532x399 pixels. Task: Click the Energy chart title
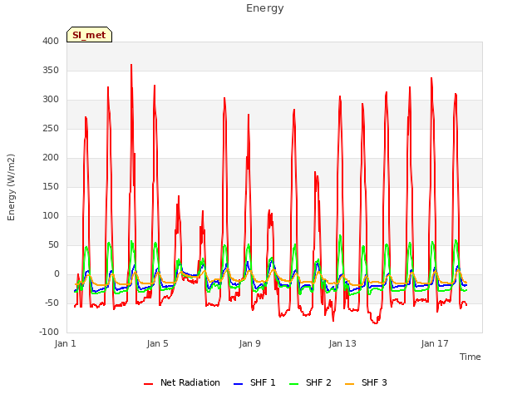point(265,8)
